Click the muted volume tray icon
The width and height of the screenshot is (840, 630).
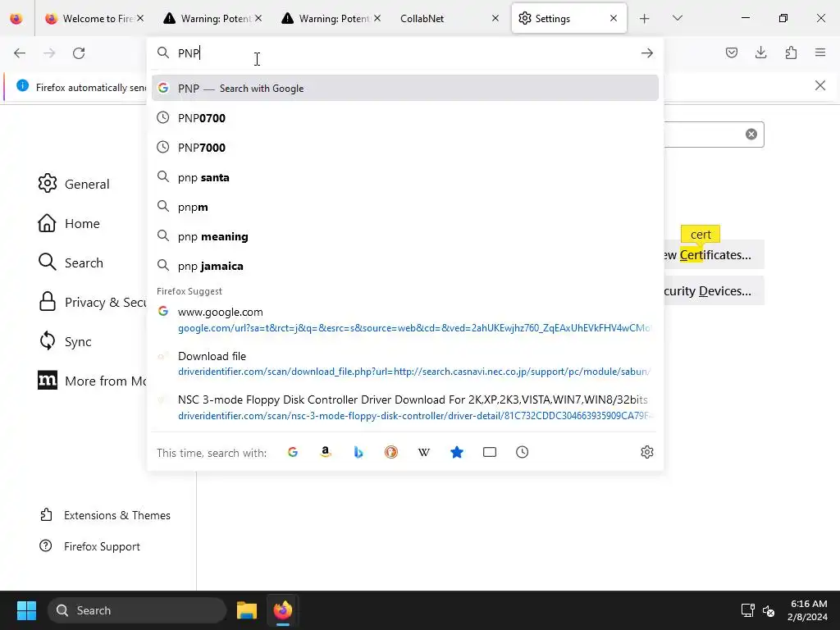769,610
